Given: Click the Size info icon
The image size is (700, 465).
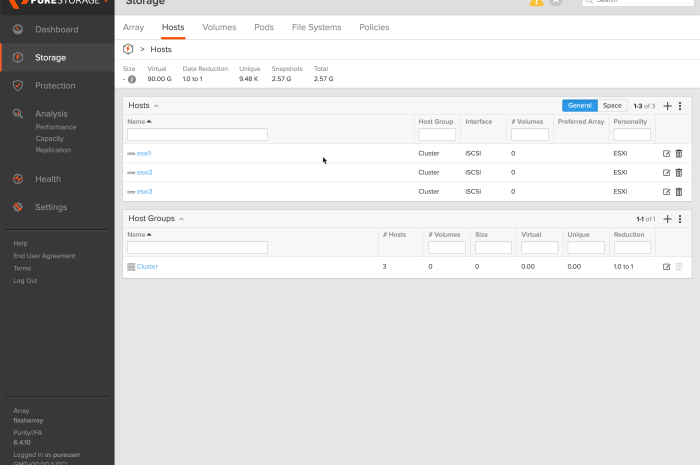Looking at the screenshot, I should tap(132, 79).
